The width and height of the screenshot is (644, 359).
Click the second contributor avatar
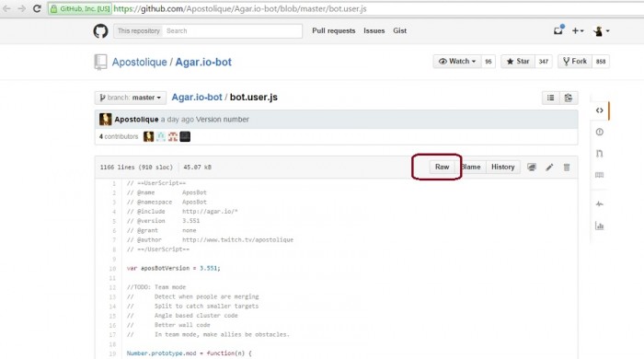click(161, 136)
